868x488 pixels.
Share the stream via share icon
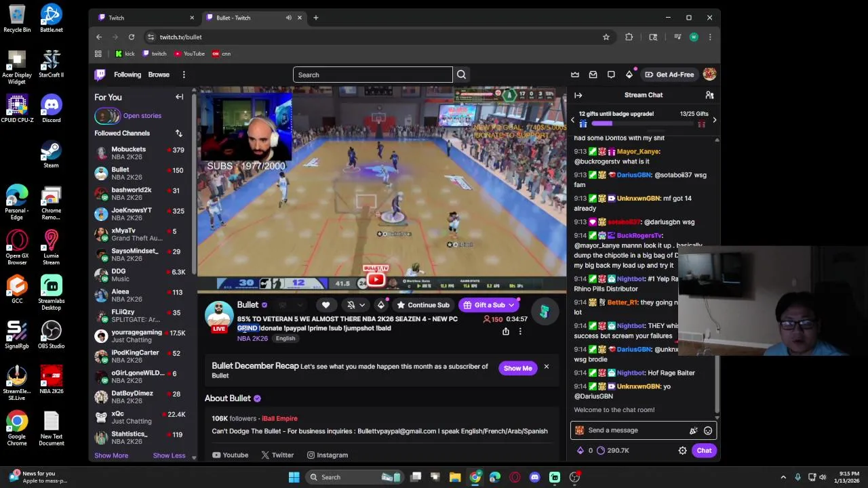(505, 331)
